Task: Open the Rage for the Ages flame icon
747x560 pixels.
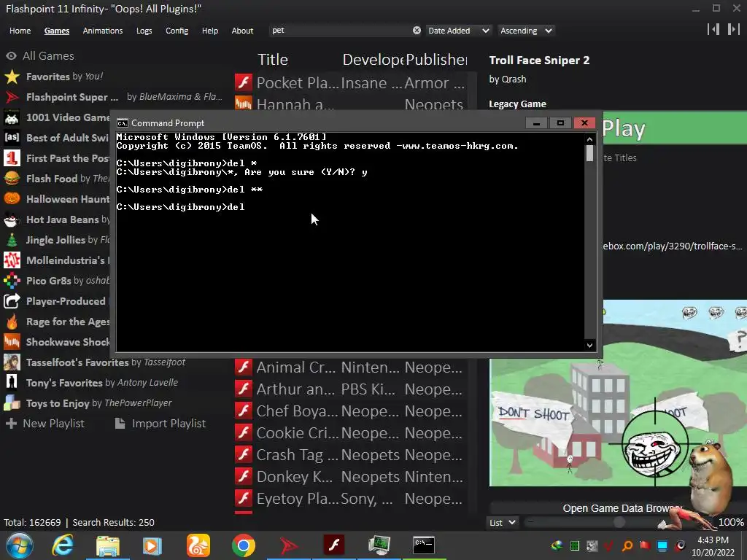Action: 12,322
